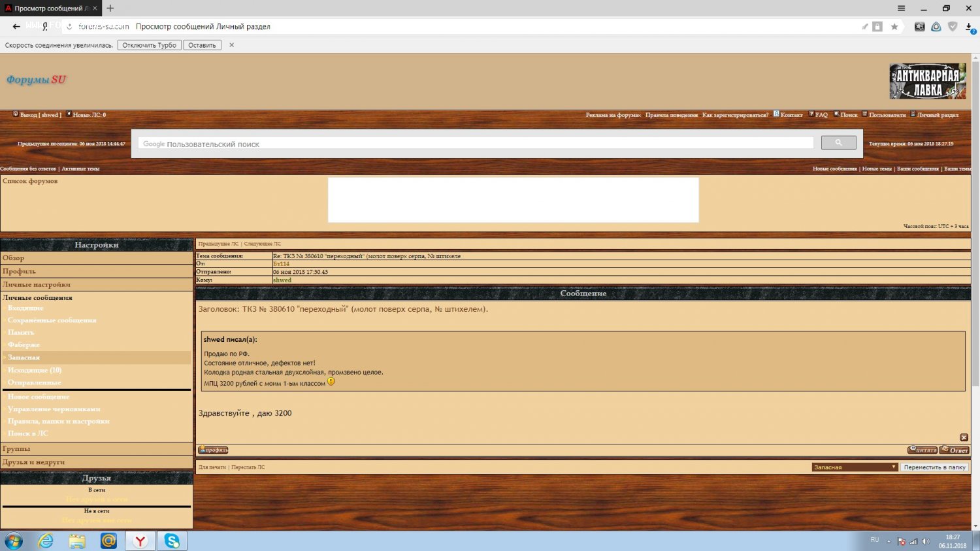Open the Группы settings section

tap(16, 449)
